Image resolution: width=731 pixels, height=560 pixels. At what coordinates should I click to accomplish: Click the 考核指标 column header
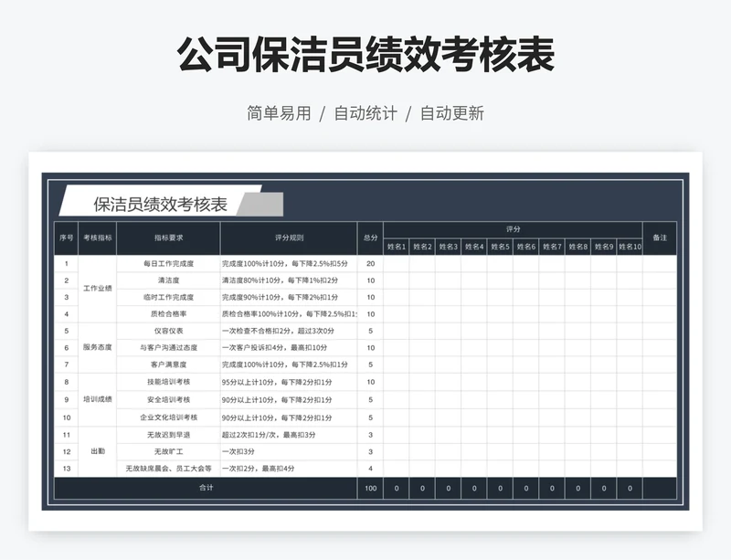pyautogui.click(x=98, y=238)
